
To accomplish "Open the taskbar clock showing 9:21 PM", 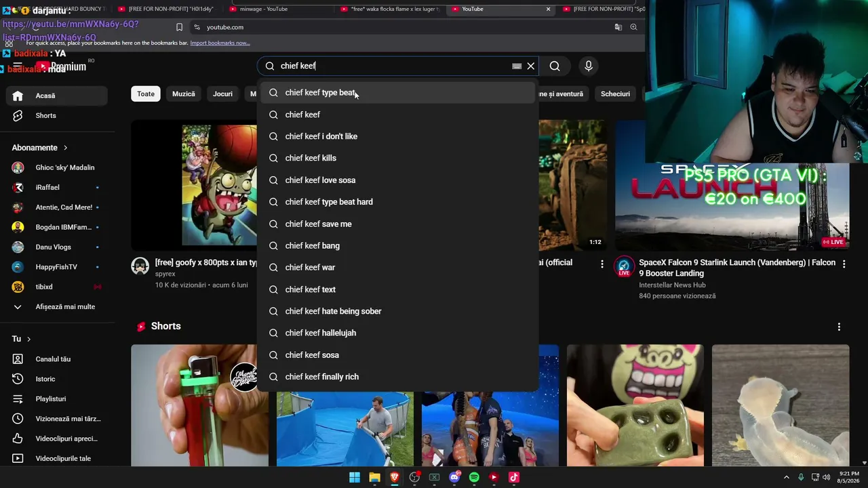I will tap(849, 477).
